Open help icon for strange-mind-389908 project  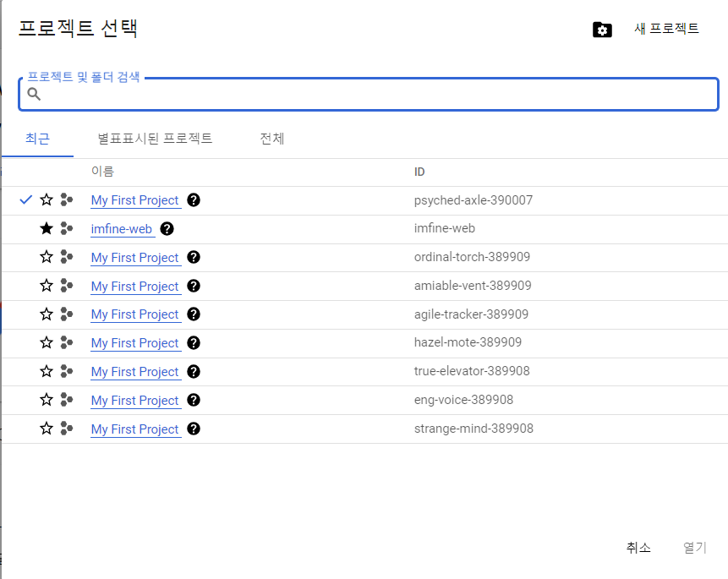194,429
